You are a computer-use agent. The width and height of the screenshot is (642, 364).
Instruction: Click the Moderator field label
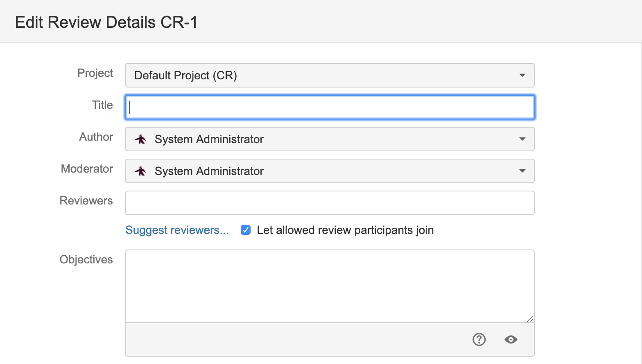(x=87, y=169)
